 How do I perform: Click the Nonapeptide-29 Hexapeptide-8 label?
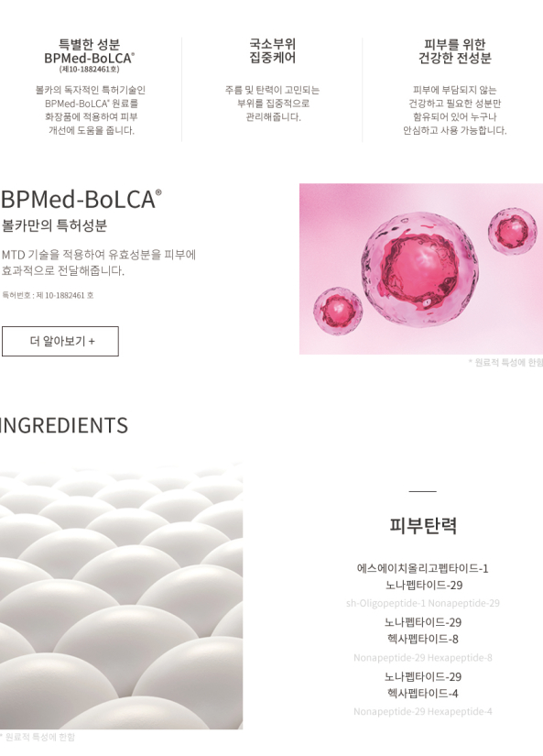pos(422,658)
